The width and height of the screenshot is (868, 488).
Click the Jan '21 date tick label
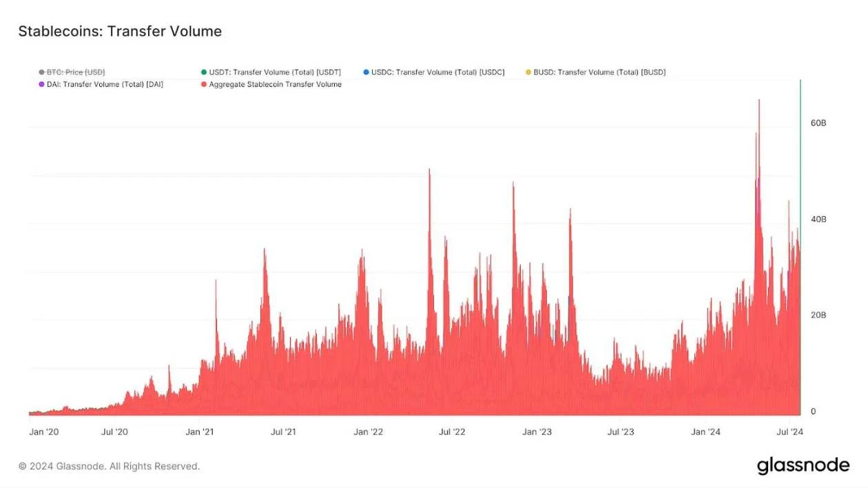click(199, 432)
